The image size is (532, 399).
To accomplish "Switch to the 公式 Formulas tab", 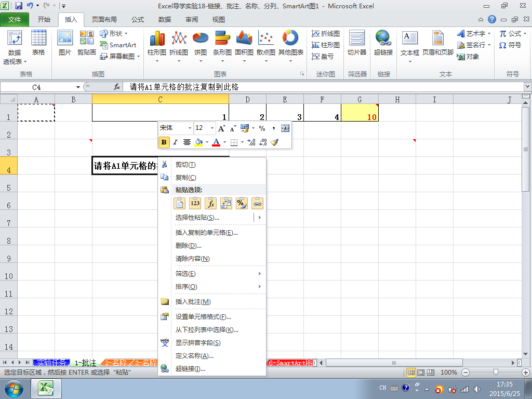I will point(137,19).
